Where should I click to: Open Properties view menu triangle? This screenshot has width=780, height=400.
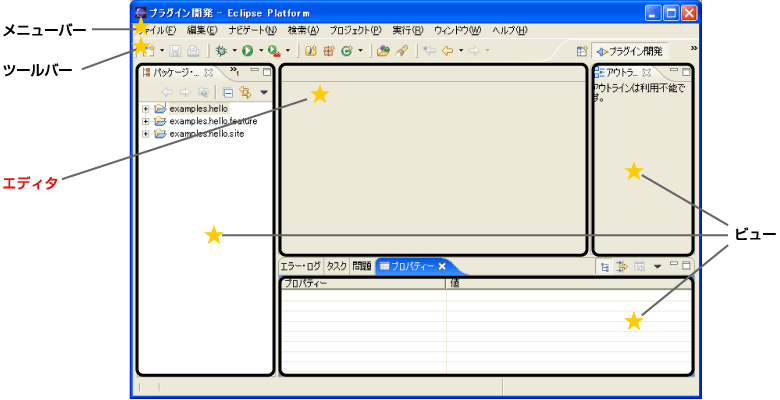tap(657, 267)
